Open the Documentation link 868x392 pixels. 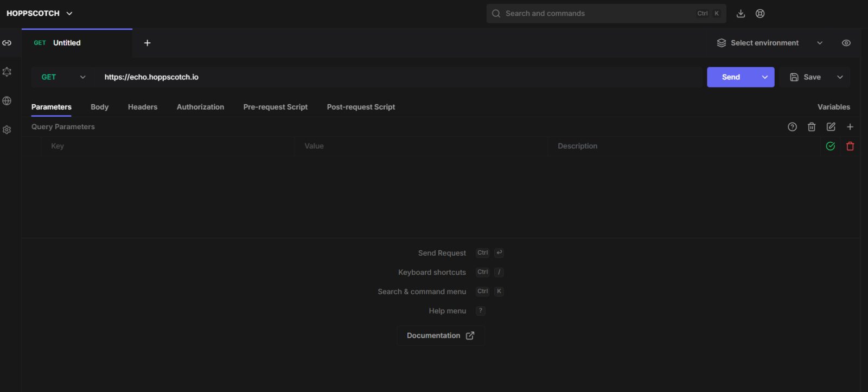pyautogui.click(x=441, y=336)
